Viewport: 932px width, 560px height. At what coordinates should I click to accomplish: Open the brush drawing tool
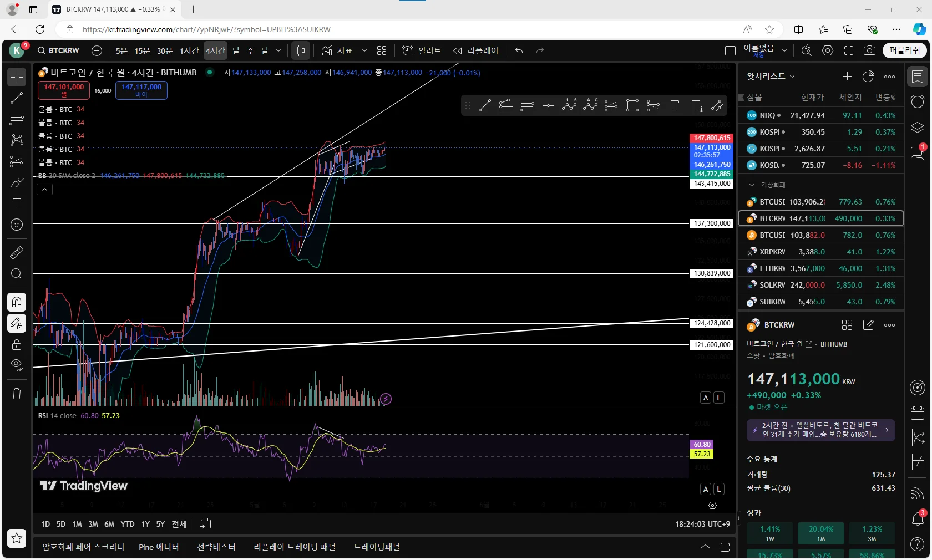point(17,182)
